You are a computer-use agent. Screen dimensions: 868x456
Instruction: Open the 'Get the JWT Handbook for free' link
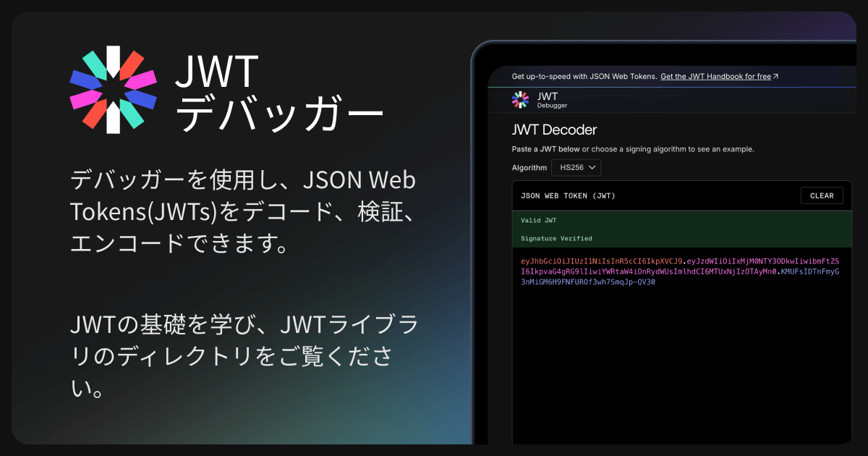tap(715, 76)
